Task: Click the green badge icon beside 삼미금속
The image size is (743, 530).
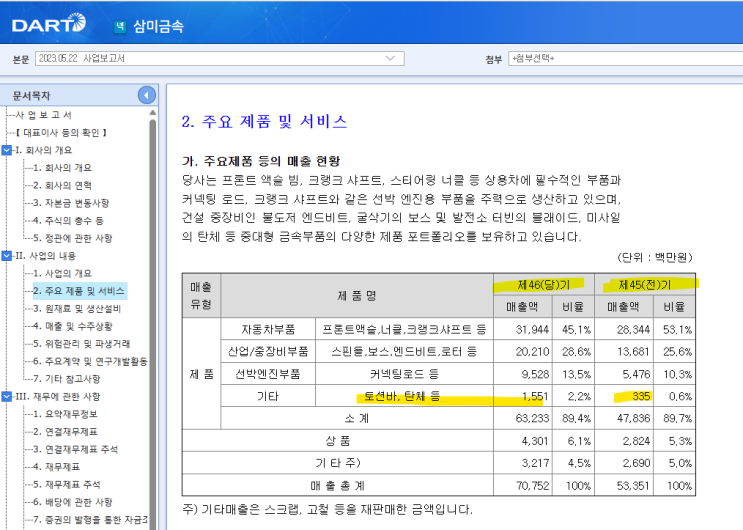Action: pos(120,27)
